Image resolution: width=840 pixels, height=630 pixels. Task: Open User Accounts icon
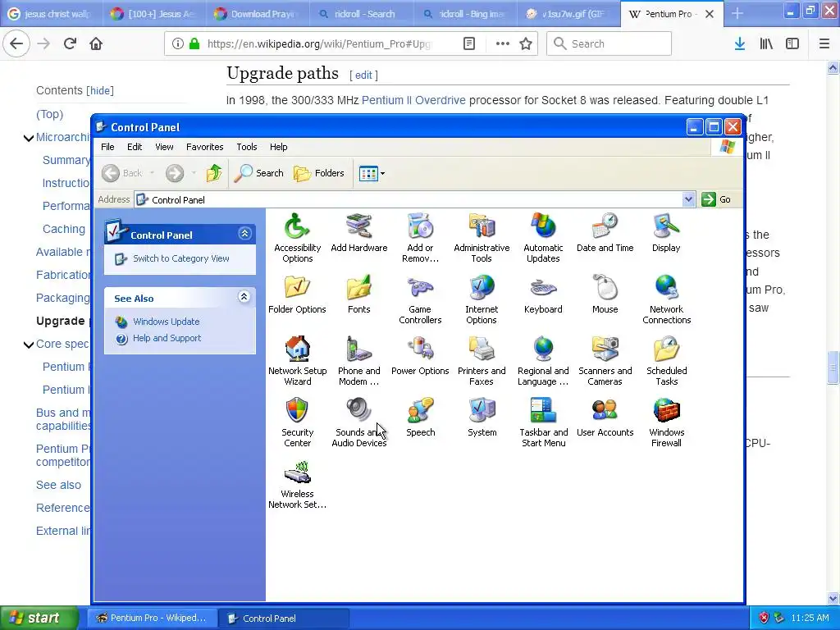[x=605, y=418]
